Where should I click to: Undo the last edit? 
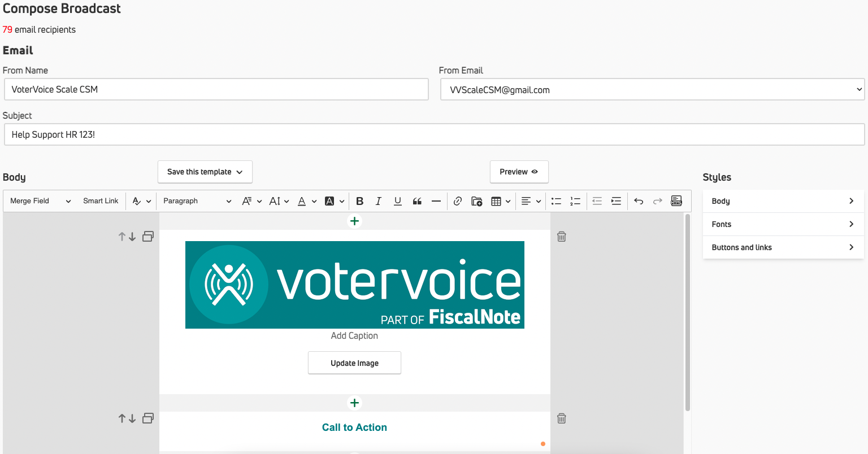point(639,201)
